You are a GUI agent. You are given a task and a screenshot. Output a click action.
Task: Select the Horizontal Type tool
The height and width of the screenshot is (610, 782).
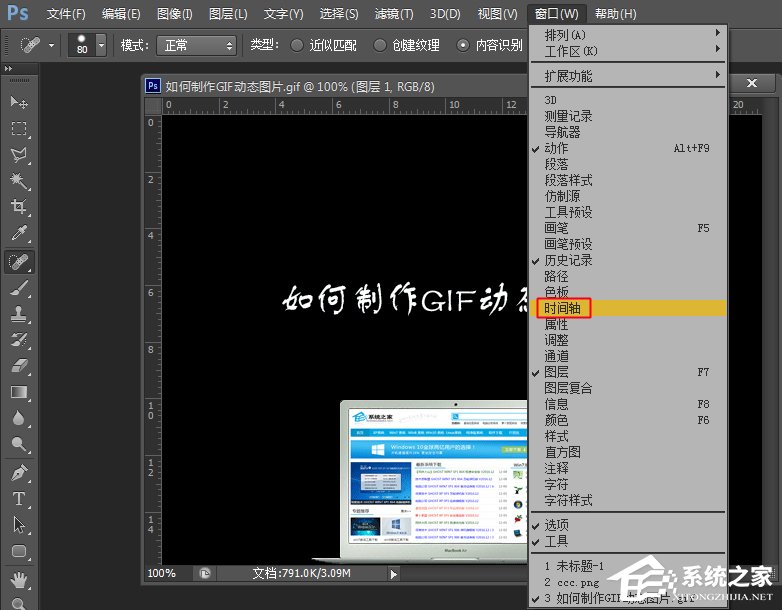pyautogui.click(x=19, y=499)
